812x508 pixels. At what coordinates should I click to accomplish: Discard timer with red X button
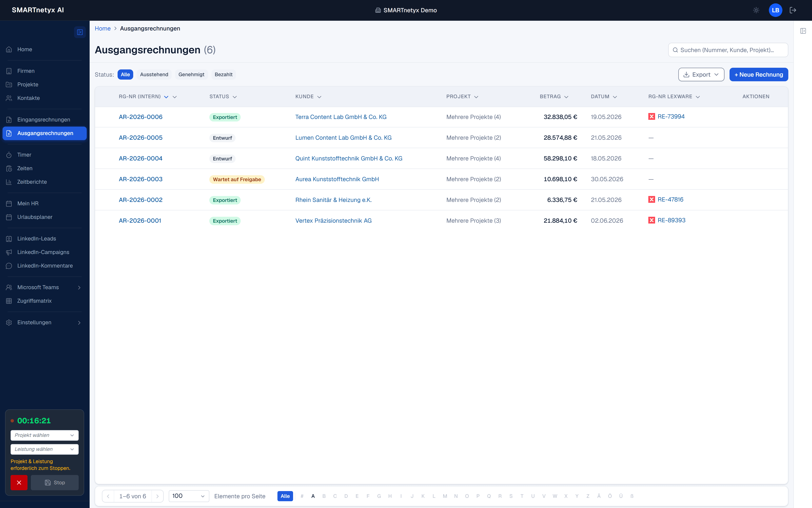click(x=19, y=482)
